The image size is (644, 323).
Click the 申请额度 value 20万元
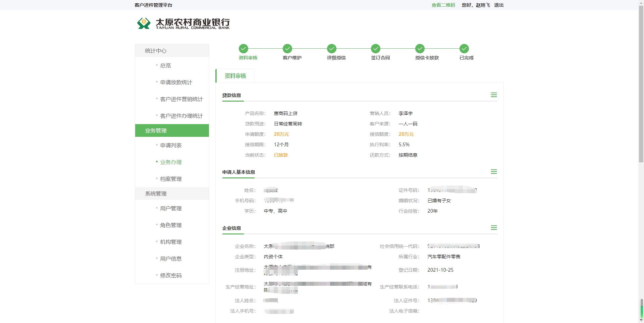[x=281, y=134]
